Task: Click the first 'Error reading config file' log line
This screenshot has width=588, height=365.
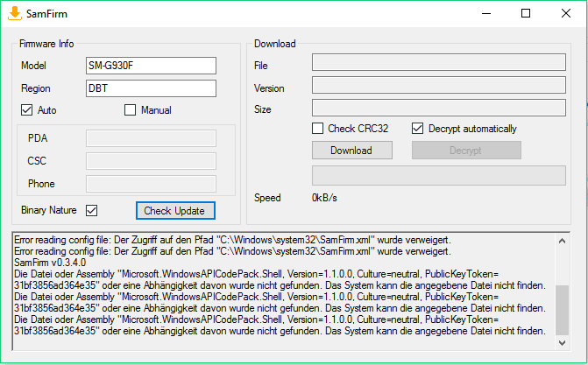Action: point(232,240)
